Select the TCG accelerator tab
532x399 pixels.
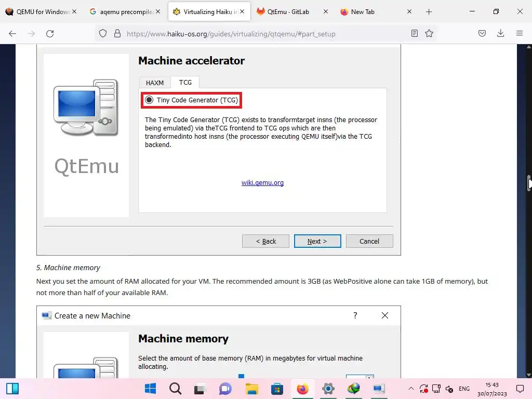coord(185,83)
